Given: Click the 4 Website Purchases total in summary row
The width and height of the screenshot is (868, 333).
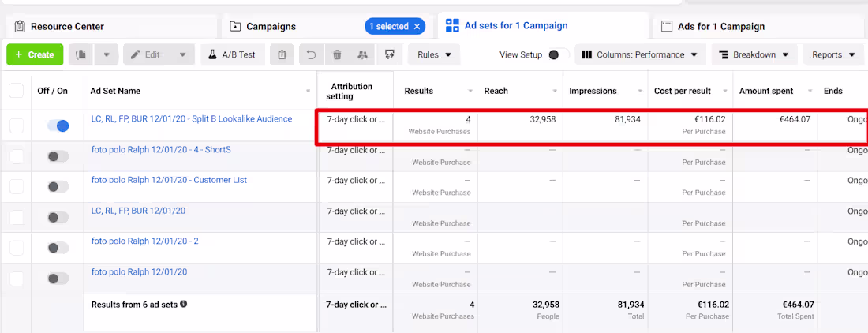Looking at the screenshot, I should pos(472,305).
